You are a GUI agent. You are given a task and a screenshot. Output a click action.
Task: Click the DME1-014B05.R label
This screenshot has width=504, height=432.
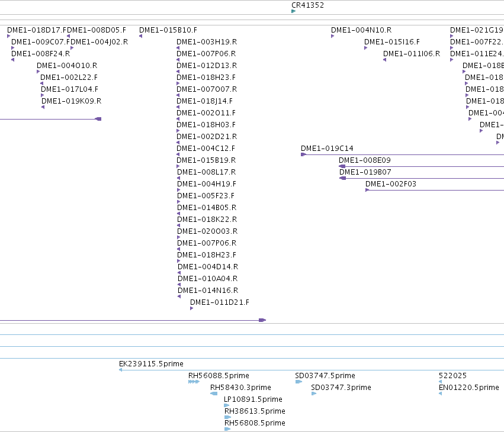click(207, 208)
